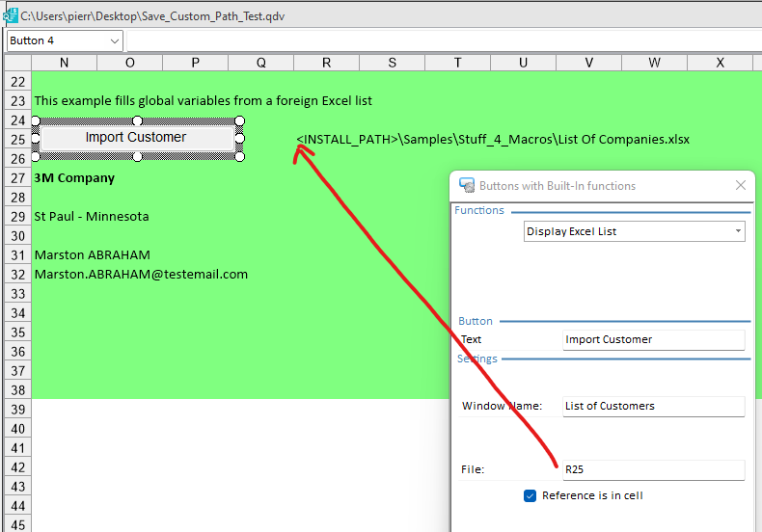
Task: Focus the Window Name field with List of Customers
Action: coord(653,406)
